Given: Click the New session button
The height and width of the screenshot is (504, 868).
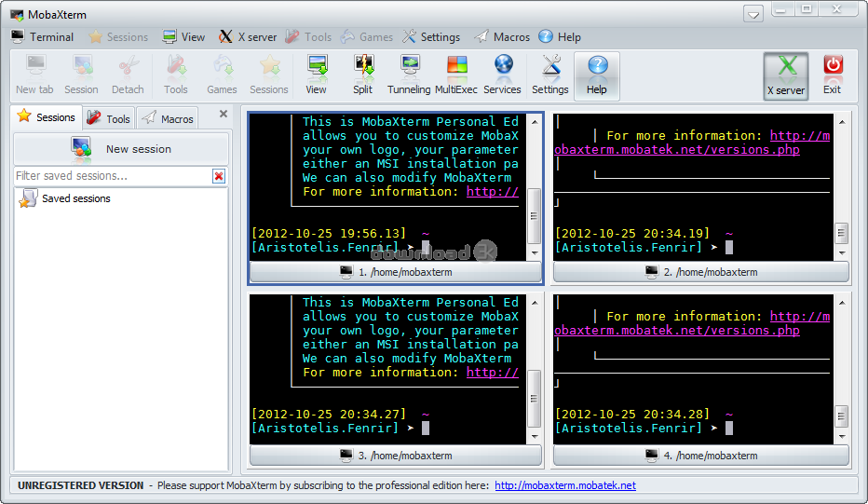Looking at the screenshot, I should (x=121, y=149).
